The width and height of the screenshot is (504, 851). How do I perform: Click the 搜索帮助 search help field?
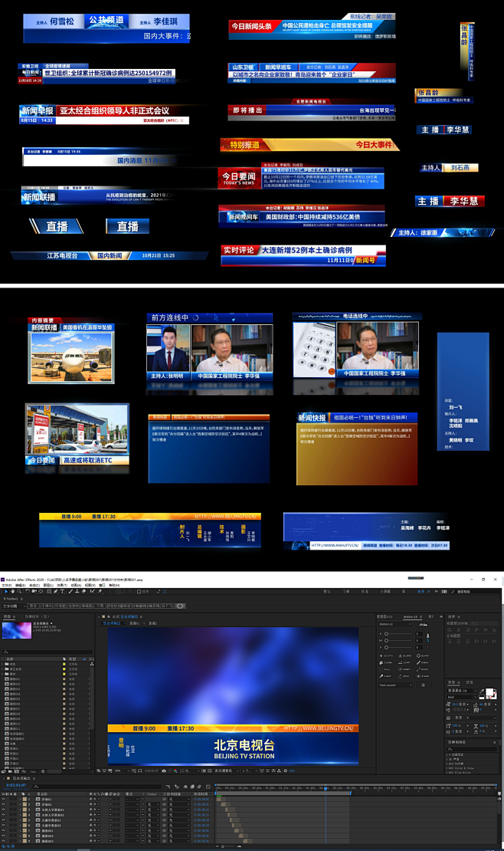pos(476,592)
